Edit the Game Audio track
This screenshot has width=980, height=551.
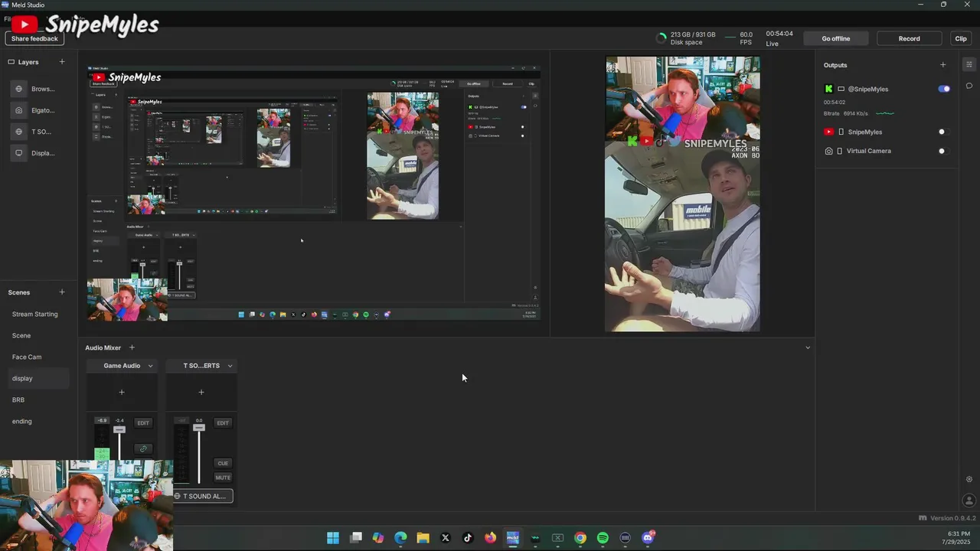(143, 422)
